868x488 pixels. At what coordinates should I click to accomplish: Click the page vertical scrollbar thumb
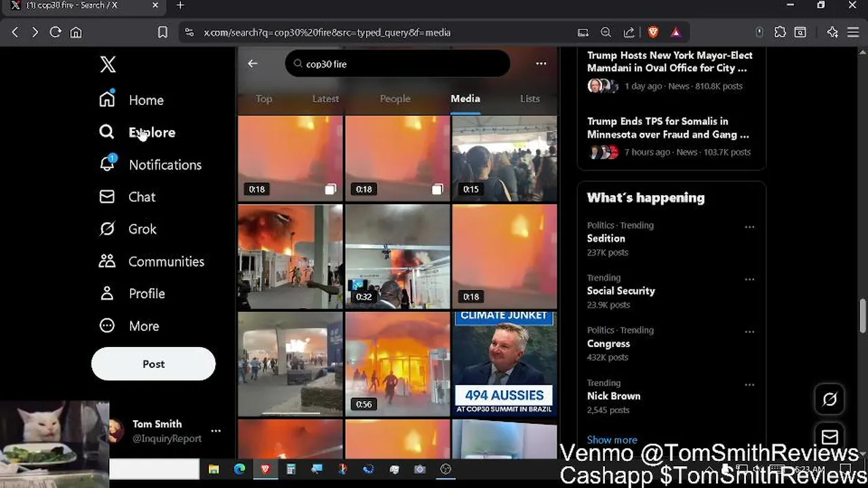(x=863, y=316)
